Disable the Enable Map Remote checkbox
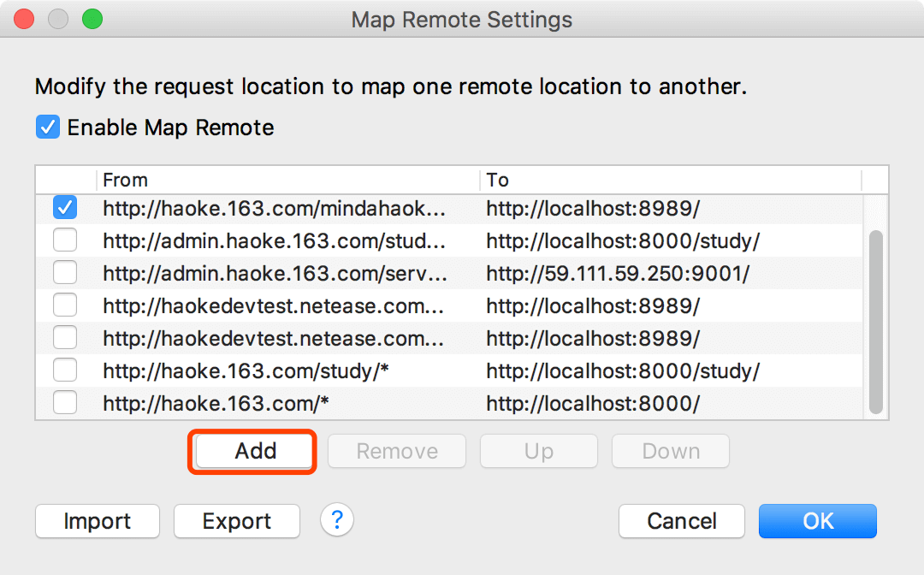The height and width of the screenshot is (575, 924). 47,127
